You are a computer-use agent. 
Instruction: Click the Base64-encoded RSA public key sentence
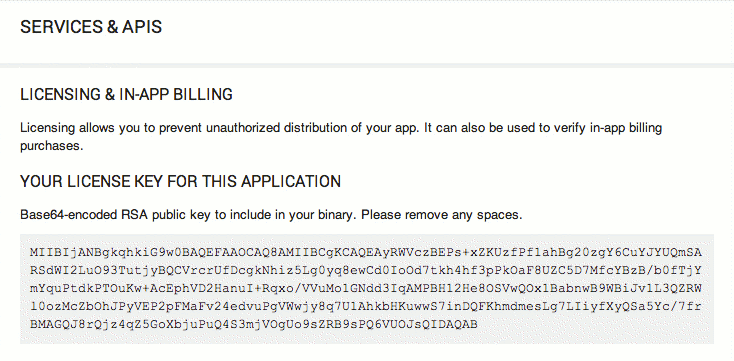tap(189, 215)
